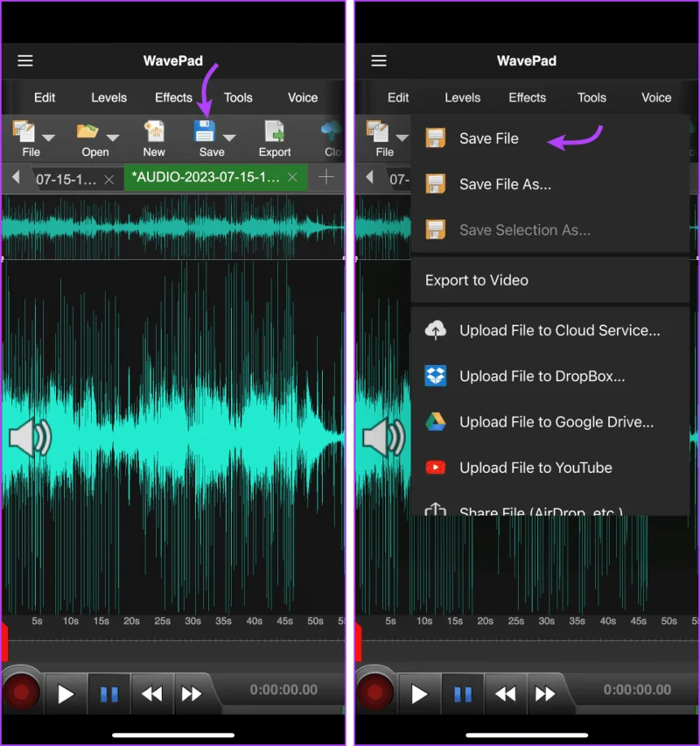Viewport: 700px width, 746px height.
Task: Switch to the 07-15-1... file tab
Action: [x=66, y=179]
